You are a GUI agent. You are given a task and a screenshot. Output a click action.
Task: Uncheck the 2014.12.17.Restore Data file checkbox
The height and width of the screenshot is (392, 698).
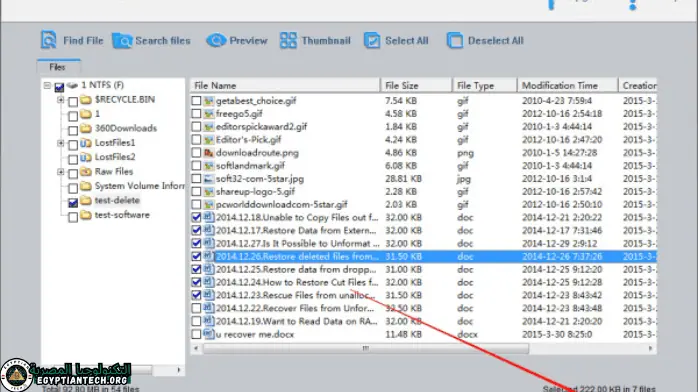click(196, 230)
